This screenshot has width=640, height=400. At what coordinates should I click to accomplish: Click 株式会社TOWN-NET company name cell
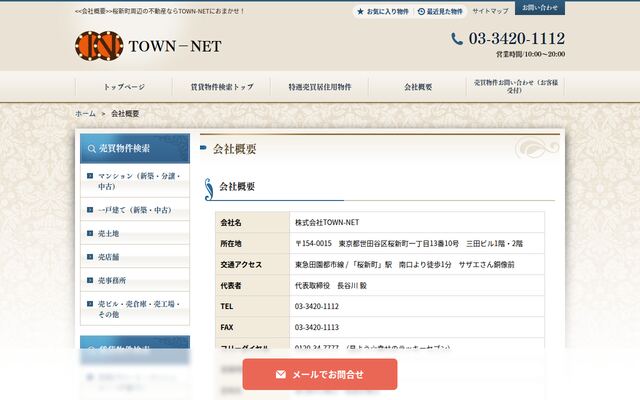point(417,222)
